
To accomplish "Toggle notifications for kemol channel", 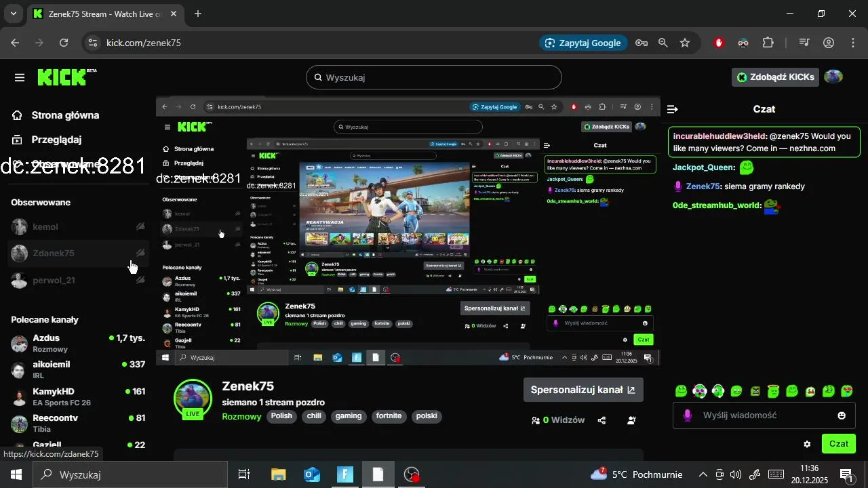I will 140,226.
